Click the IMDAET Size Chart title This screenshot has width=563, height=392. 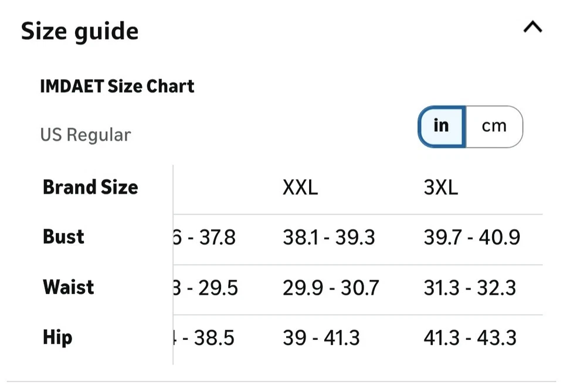[x=117, y=86]
